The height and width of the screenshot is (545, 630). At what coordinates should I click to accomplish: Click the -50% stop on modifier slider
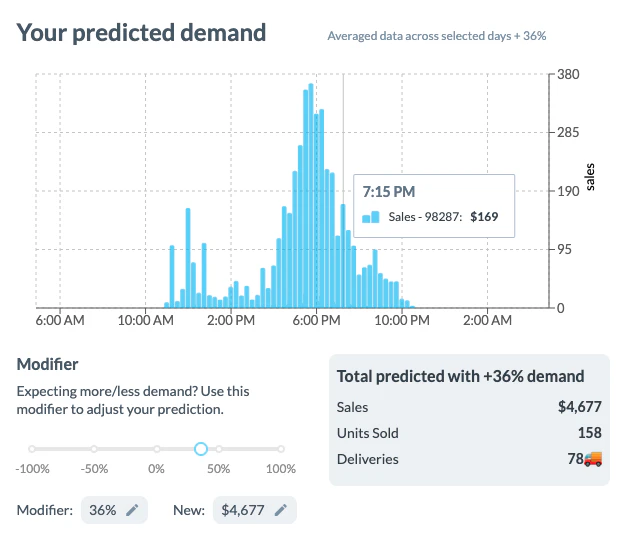coord(94,449)
